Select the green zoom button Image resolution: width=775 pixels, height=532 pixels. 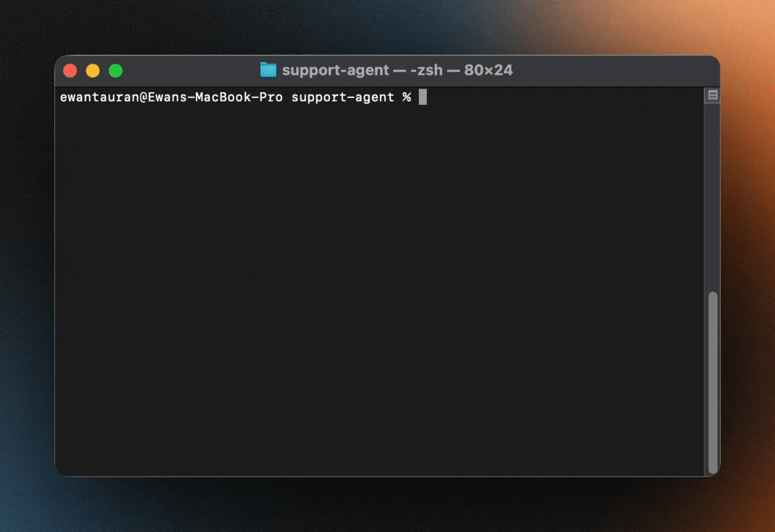click(116, 70)
